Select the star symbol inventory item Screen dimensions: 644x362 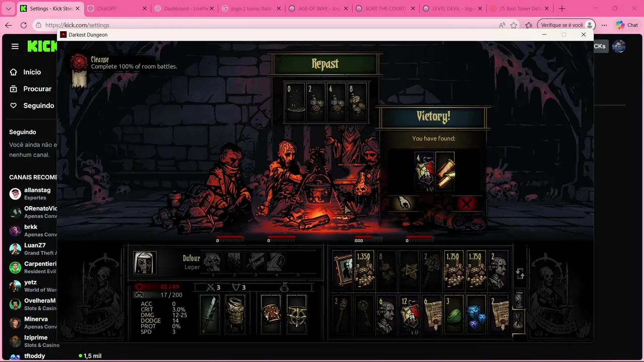pyautogui.click(x=409, y=270)
